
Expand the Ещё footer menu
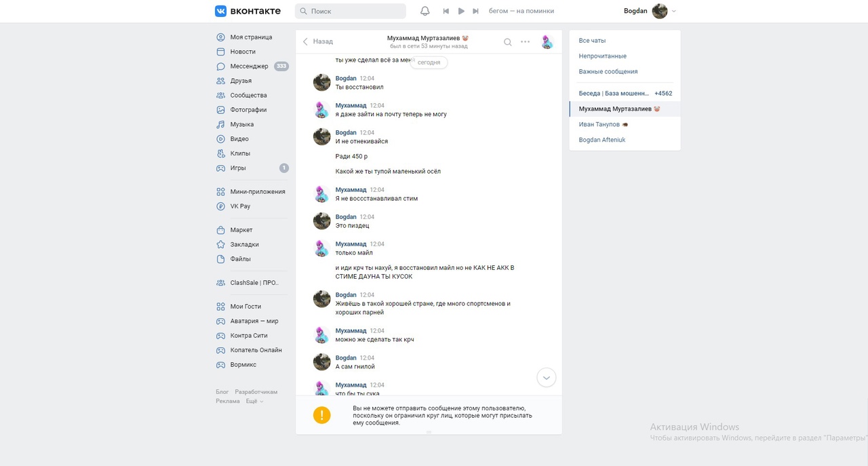pos(254,401)
